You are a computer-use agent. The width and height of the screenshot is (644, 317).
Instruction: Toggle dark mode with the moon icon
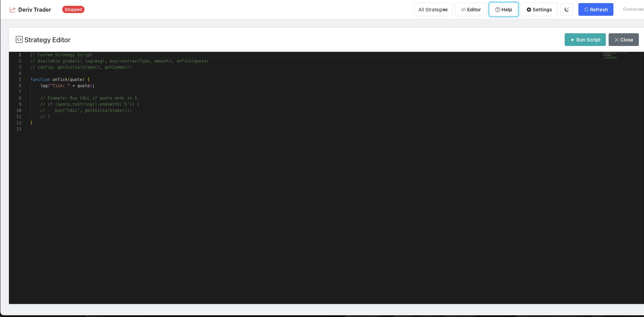click(566, 9)
